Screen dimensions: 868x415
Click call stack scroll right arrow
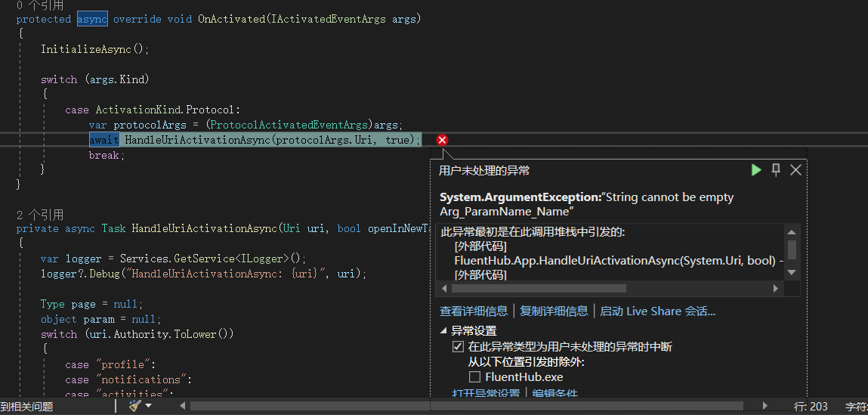776,289
